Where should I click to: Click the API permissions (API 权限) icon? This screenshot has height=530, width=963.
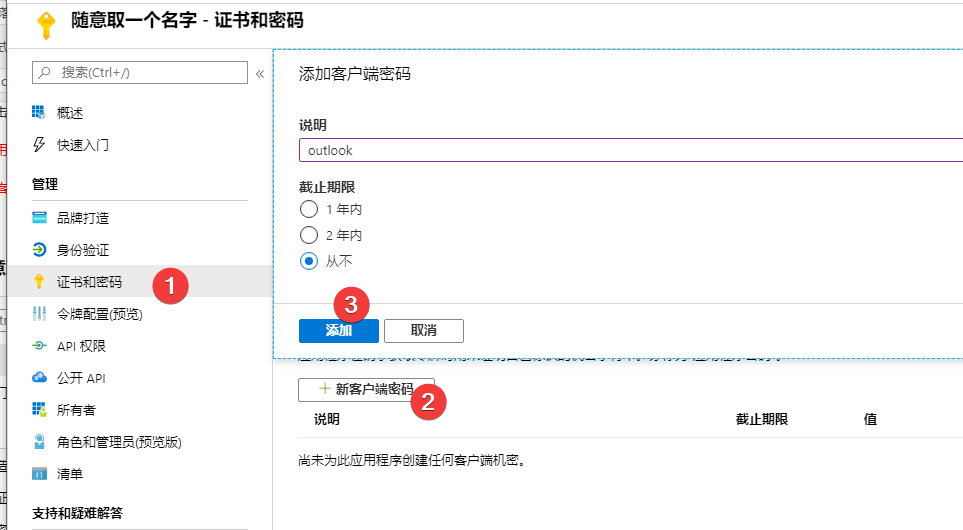39,346
